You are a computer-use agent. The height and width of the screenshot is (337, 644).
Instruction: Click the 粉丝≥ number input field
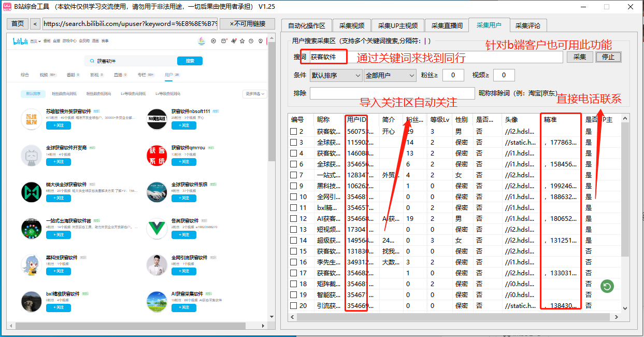(453, 75)
